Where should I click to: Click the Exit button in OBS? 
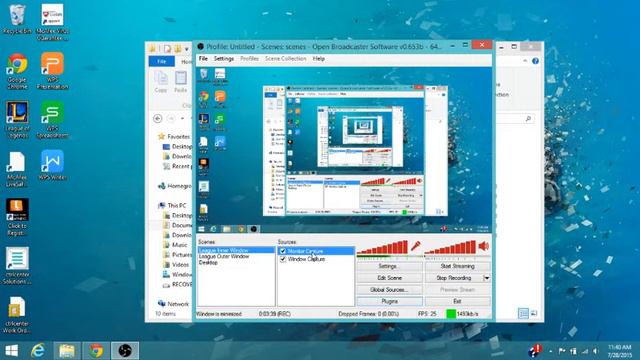coord(458,301)
